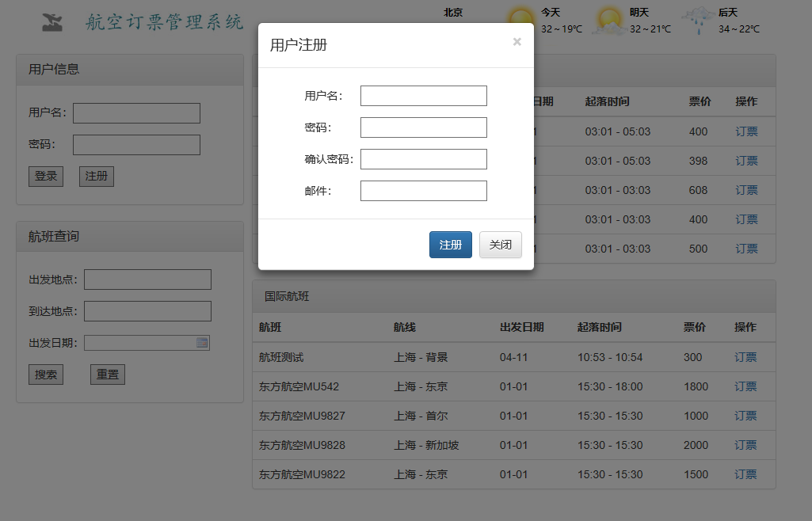812x521 pixels.
Task: Click the 国际航班 panel heading
Action: coord(287,296)
